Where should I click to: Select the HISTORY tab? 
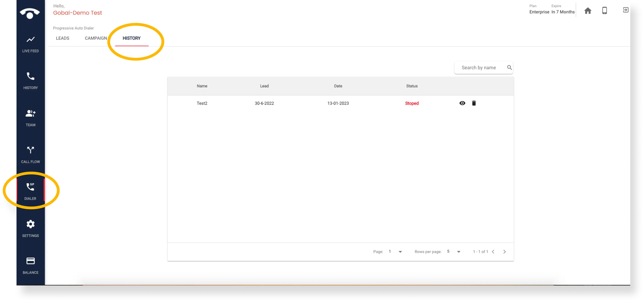coord(131,38)
